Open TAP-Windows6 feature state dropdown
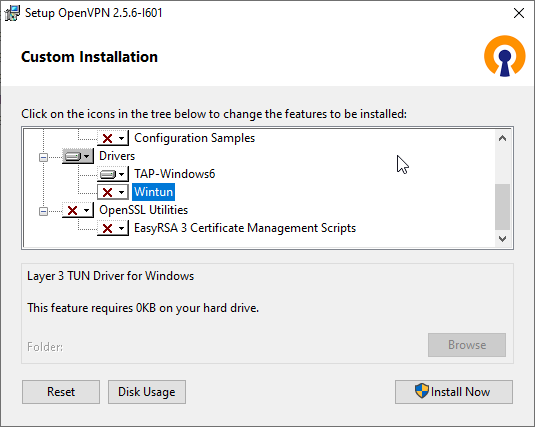535x427 pixels. (113, 174)
